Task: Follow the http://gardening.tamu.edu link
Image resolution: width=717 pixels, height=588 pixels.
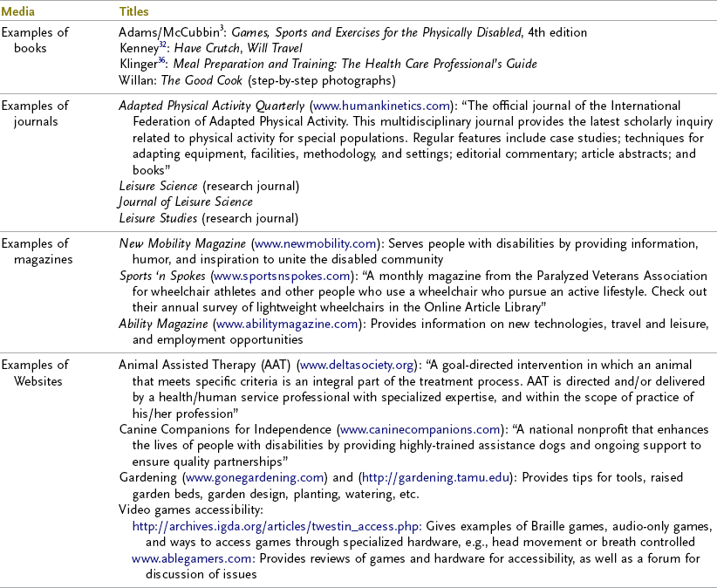Action: [435, 477]
